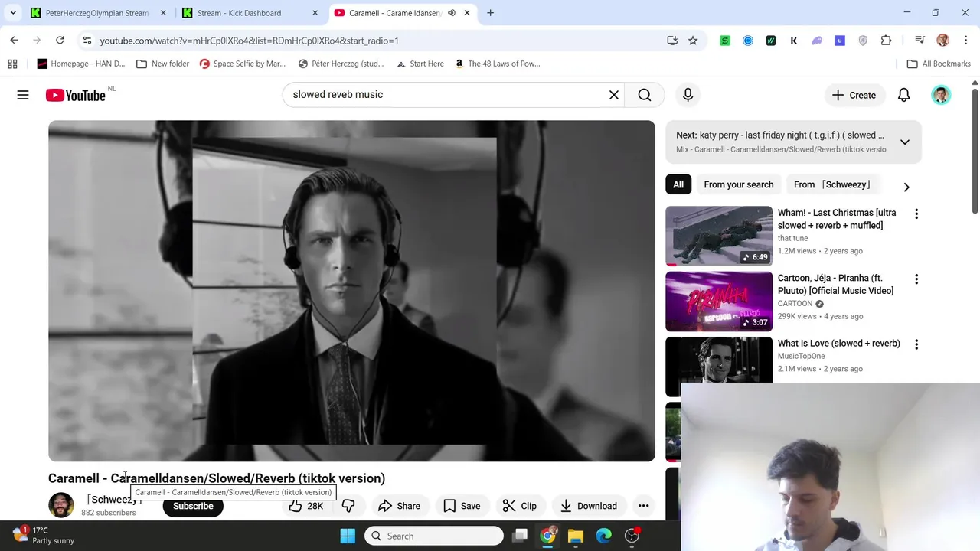Open the notifications bell
Screen dimensions: 980x551
click(903, 95)
